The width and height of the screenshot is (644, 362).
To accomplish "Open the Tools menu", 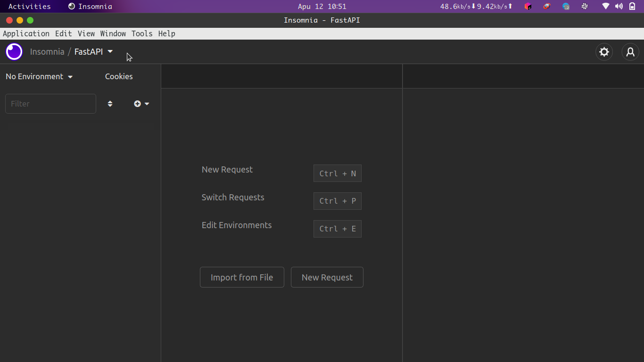I will [142, 33].
